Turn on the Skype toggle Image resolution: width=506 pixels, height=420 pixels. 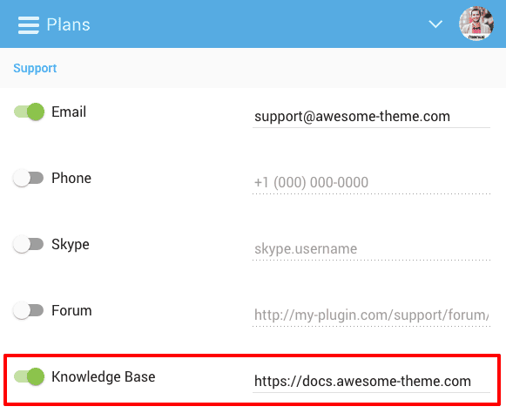tap(28, 244)
